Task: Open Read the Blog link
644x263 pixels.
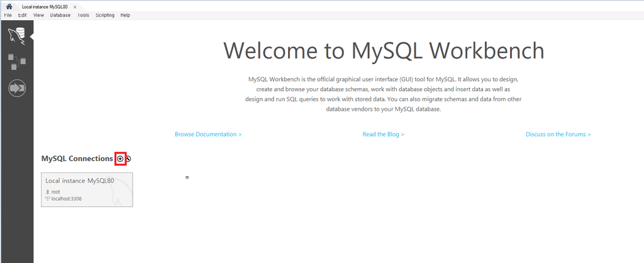Action: point(383,135)
